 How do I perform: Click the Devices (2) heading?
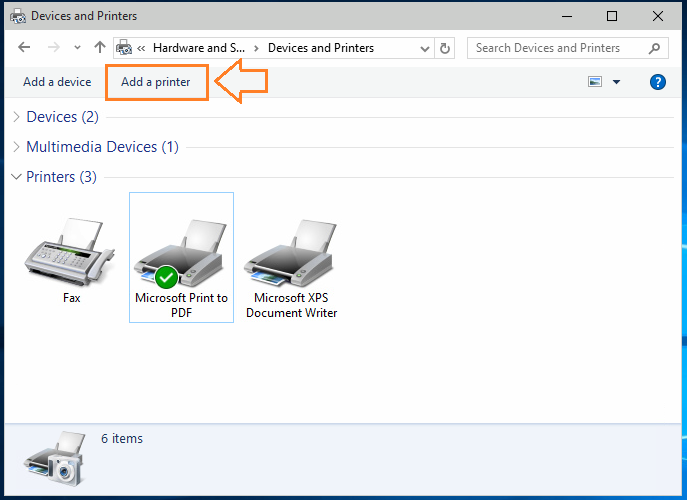click(63, 117)
